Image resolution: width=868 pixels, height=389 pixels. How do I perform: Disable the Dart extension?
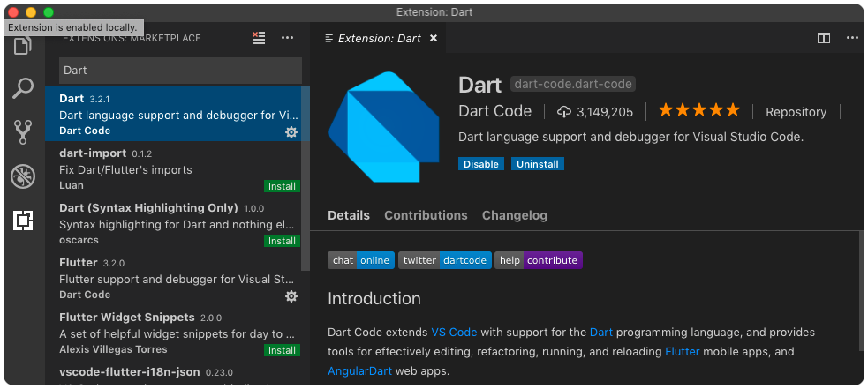click(x=481, y=164)
